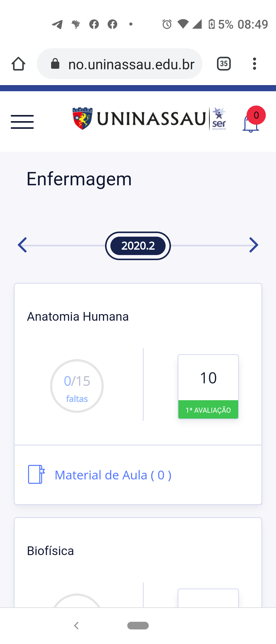The height and width of the screenshot is (644, 276).
Task: Tap the padlock site security icon
Action: 55,64
